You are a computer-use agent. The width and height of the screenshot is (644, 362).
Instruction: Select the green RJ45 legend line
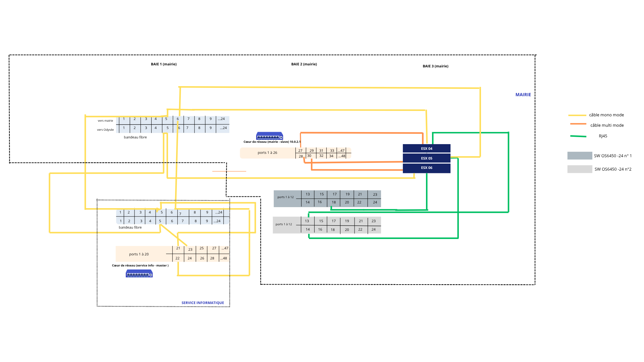[578, 136]
